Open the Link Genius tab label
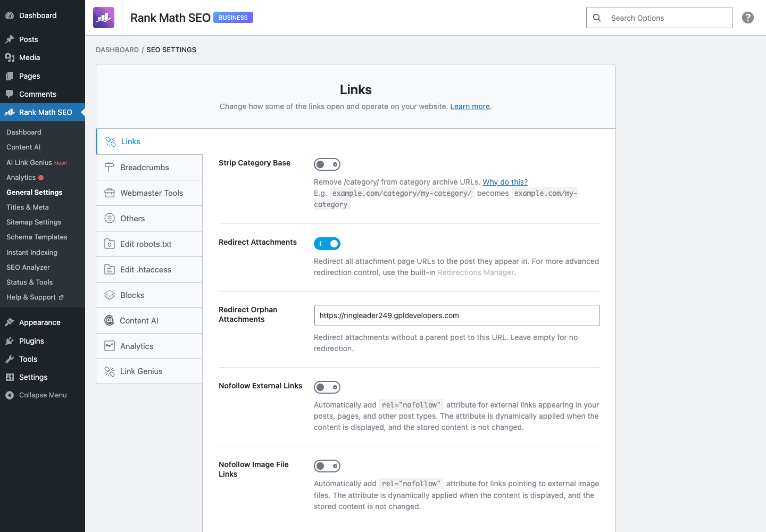Viewport: 766px width, 532px height. tap(141, 371)
